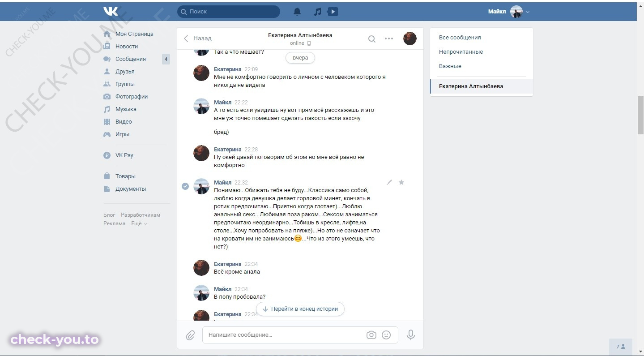The image size is (644, 356).
Task: Click Майкл's header profile avatar
Action: 516,12
